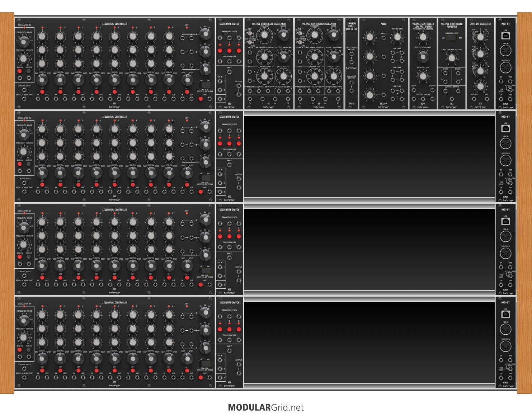Click red SHIFT button on top sequencer
The width and height of the screenshot is (532, 415).
(x=201, y=99)
